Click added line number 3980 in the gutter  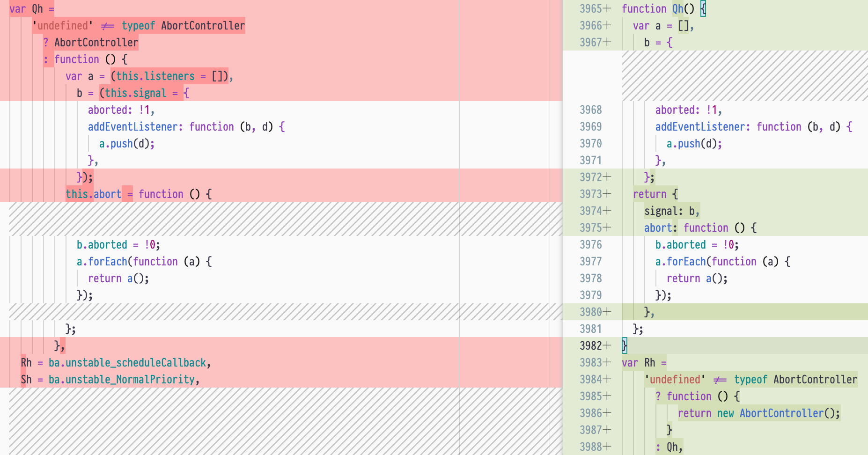click(591, 312)
